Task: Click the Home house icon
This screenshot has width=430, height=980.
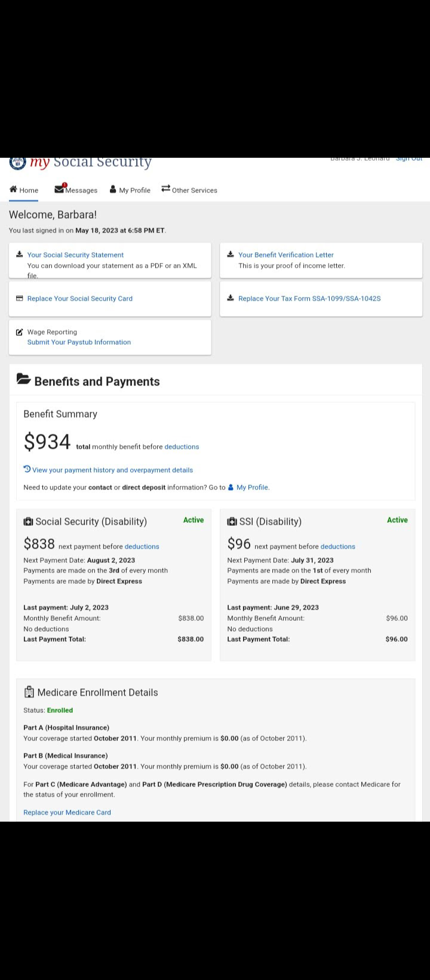Action: click(13, 189)
